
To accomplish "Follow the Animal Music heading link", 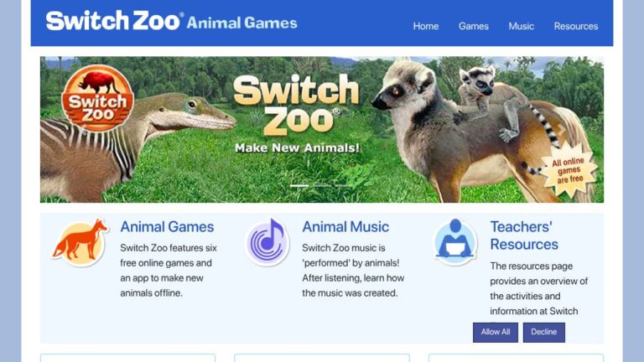I will point(345,227).
